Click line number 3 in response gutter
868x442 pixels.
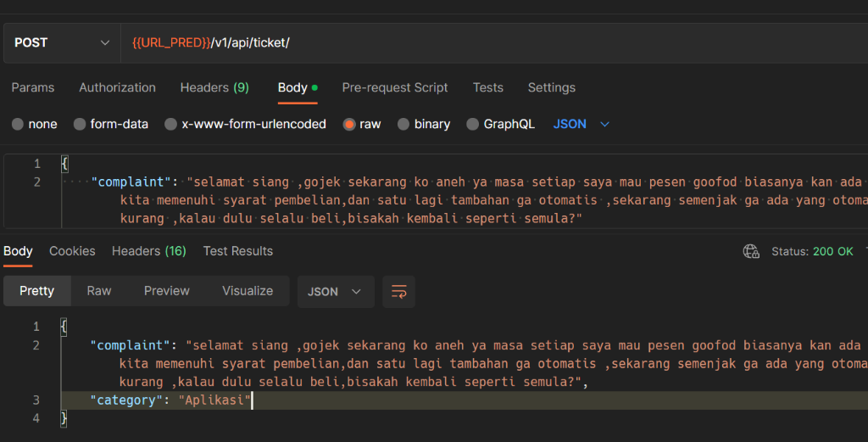tap(36, 400)
